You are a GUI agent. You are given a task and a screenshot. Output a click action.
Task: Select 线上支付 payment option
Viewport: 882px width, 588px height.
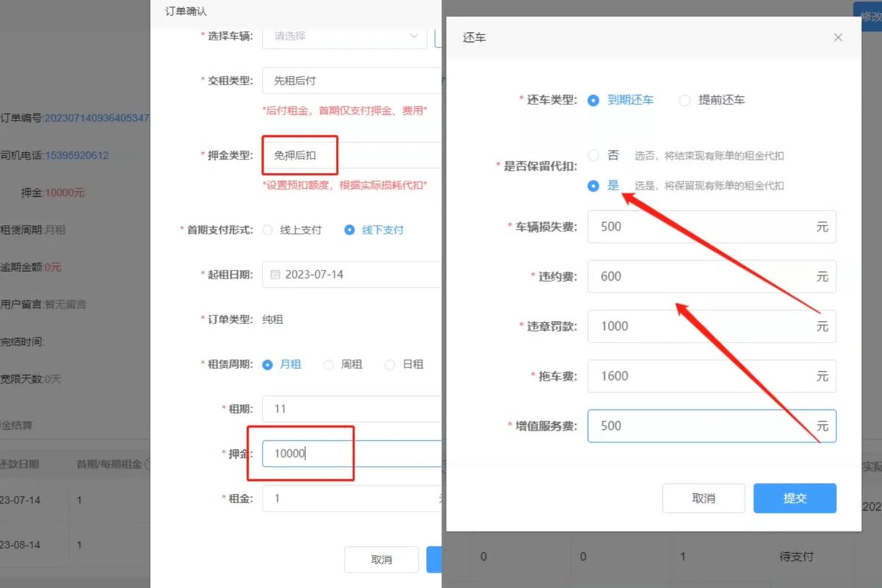(293, 230)
